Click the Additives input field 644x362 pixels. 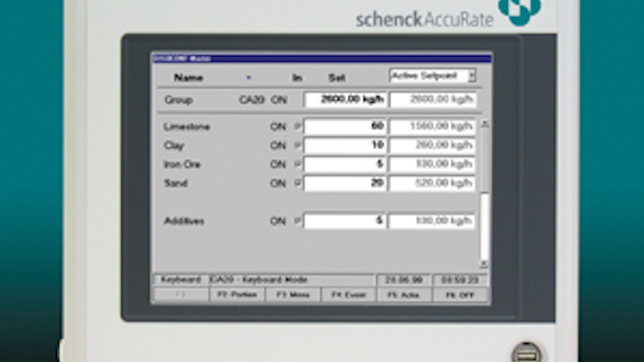click(345, 221)
